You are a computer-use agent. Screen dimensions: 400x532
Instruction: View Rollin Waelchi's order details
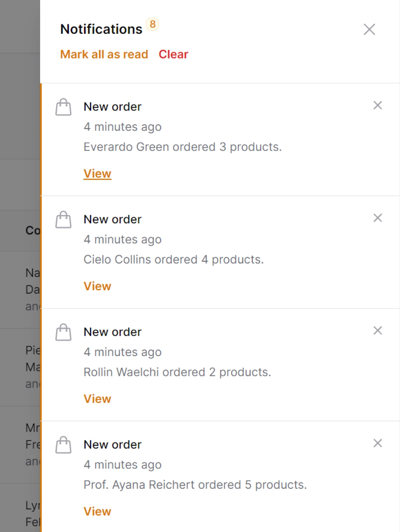pos(97,399)
